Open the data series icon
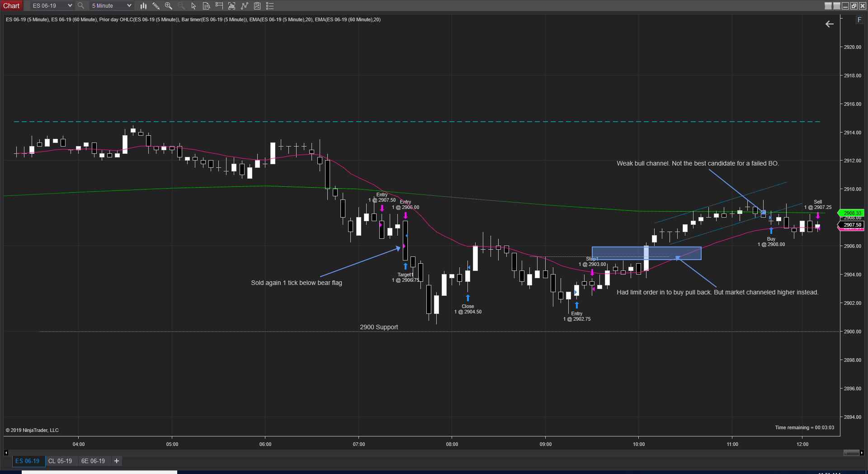 [x=232, y=6]
